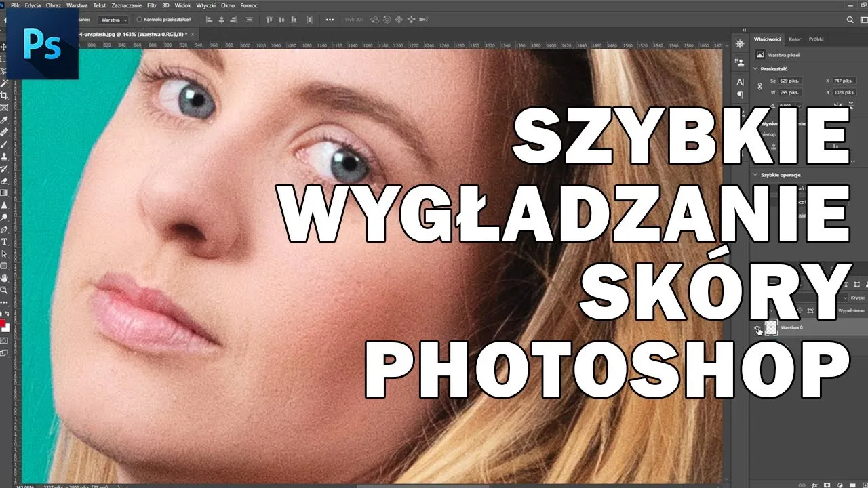Select the Rectangle shape tool
The image size is (868, 488).
tap(4, 266)
